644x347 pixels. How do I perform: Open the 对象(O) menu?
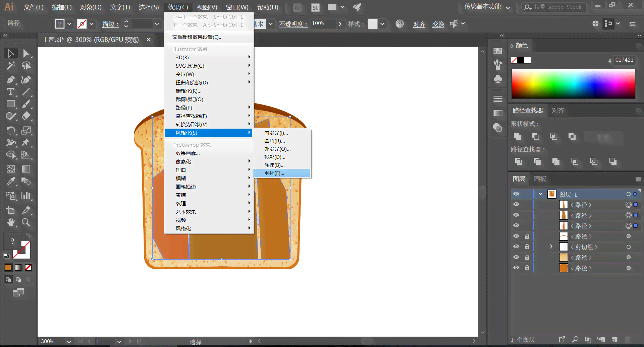click(x=91, y=7)
